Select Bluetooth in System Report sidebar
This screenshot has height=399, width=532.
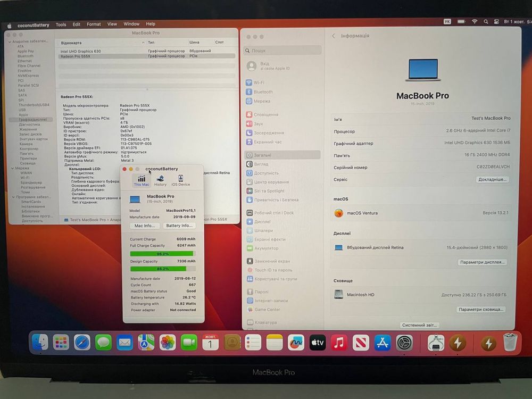[26, 56]
